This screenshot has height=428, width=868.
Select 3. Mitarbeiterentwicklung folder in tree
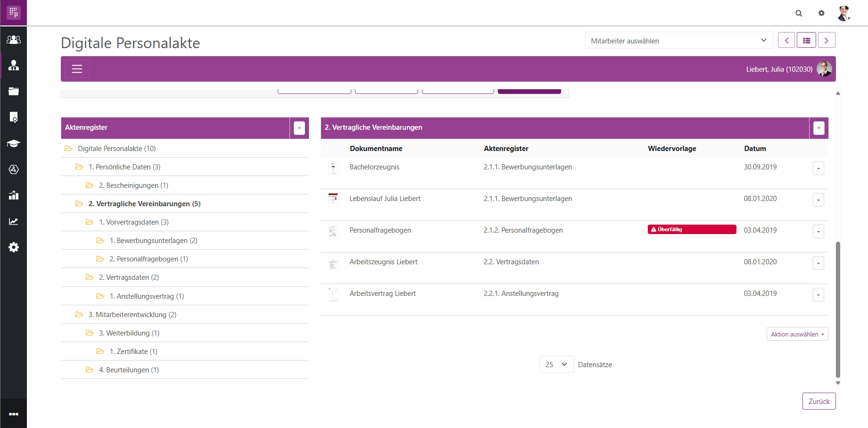pos(132,315)
